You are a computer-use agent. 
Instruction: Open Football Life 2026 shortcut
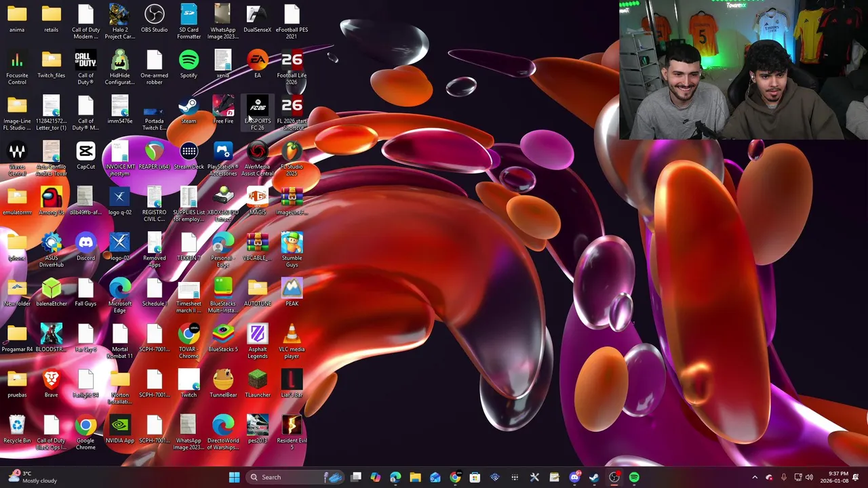coord(292,68)
